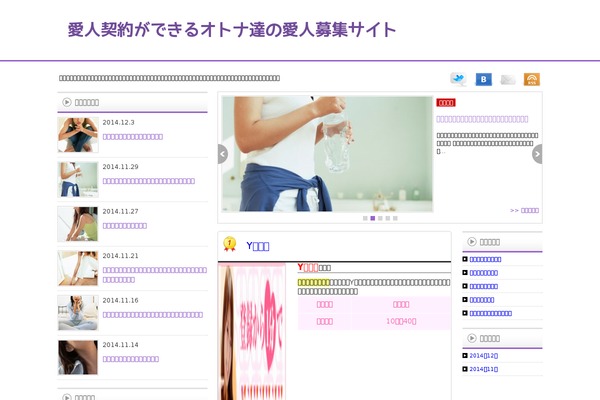Screen dimensions: 600x400
Task: Open the third category link in right sidebar
Action: tap(484, 286)
